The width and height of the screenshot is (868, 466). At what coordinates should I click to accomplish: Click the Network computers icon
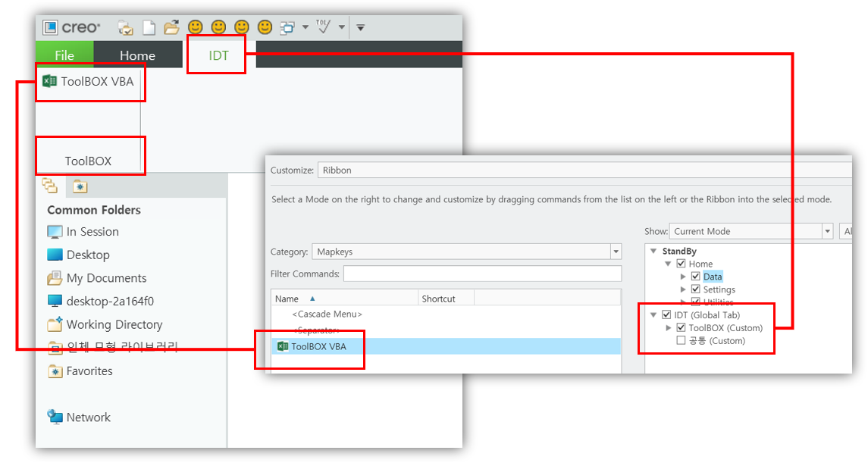point(55,417)
